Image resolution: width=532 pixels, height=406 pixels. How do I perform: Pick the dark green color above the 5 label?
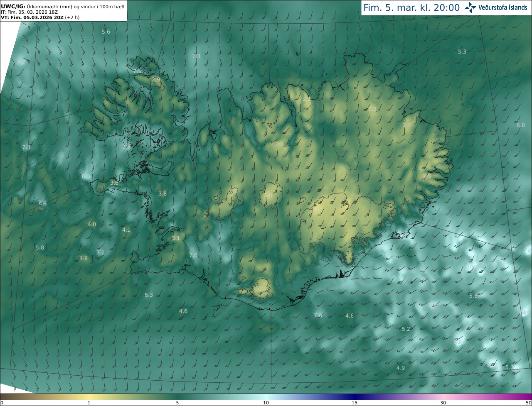(x=177, y=396)
